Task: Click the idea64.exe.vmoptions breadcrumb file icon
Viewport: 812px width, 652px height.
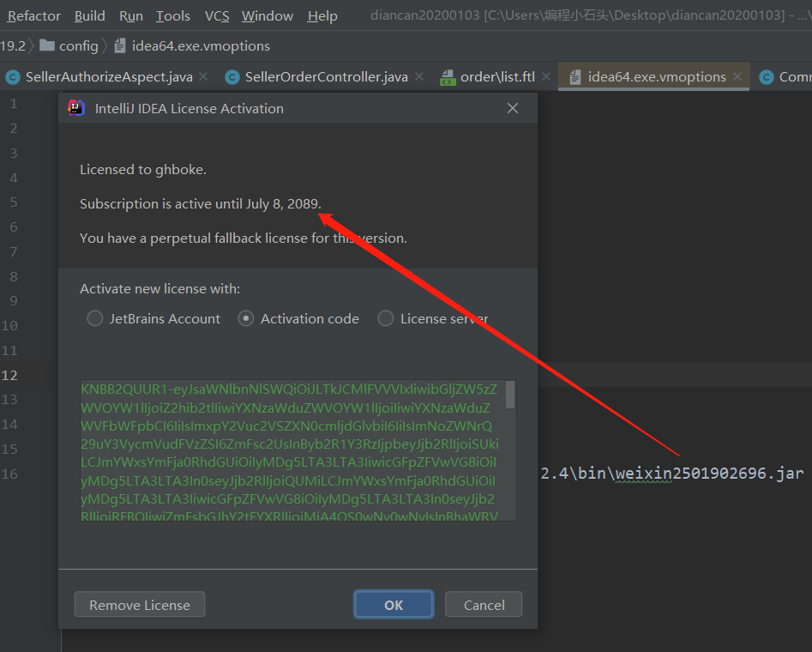Action: click(120, 46)
